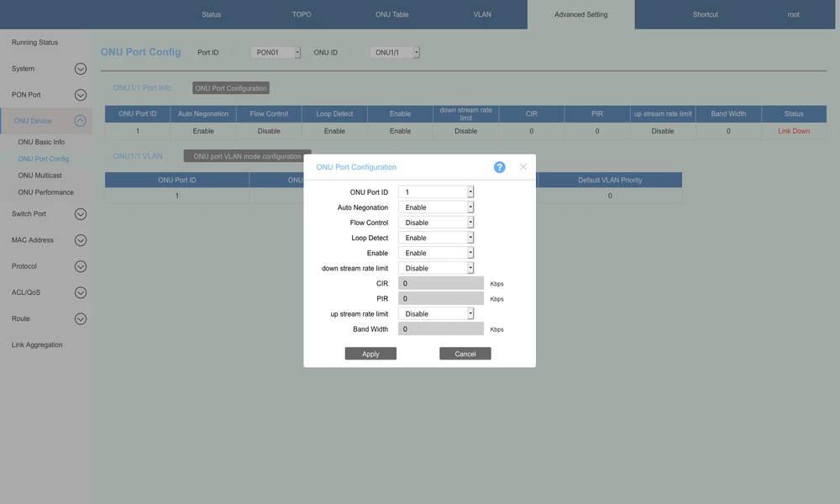This screenshot has height=504, width=840.
Task: Expand the Route chevron icon
Action: (x=81, y=318)
